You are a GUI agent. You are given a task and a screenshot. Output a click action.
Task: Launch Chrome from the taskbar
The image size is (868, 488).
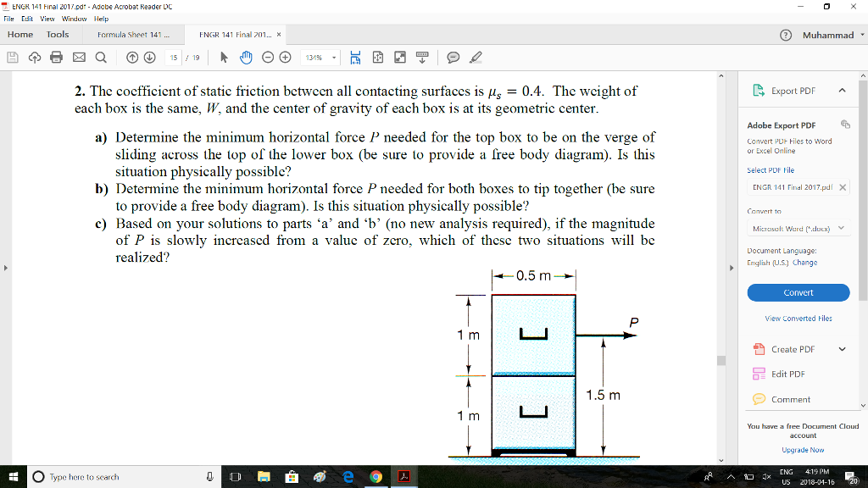coord(376,476)
